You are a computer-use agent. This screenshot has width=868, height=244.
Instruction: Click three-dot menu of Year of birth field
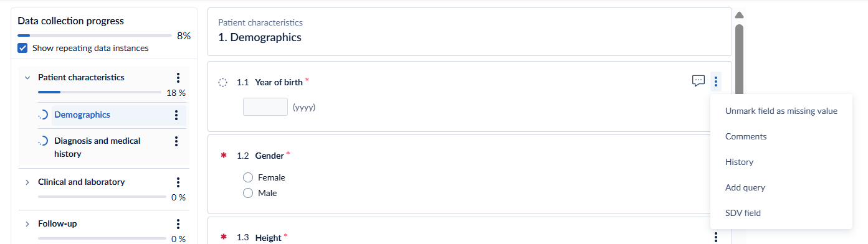pyautogui.click(x=716, y=81)
